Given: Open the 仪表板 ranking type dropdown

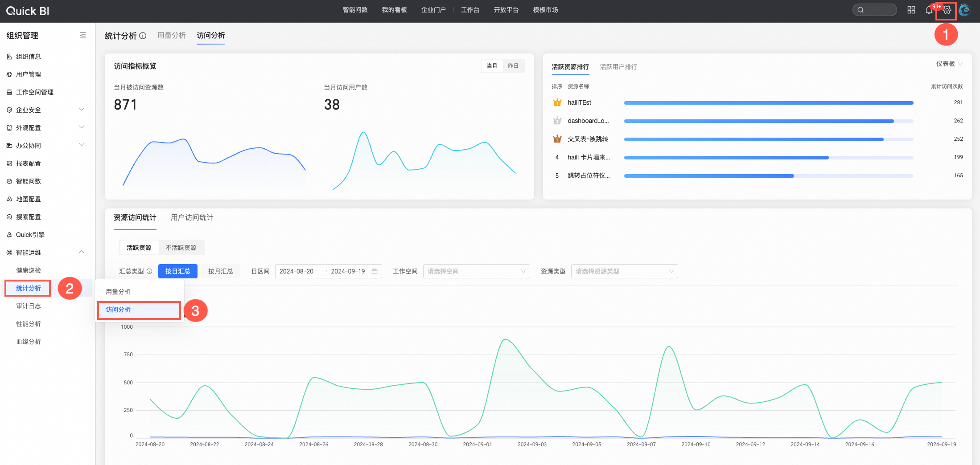Looking at the screenshot, I should (949, 64).
